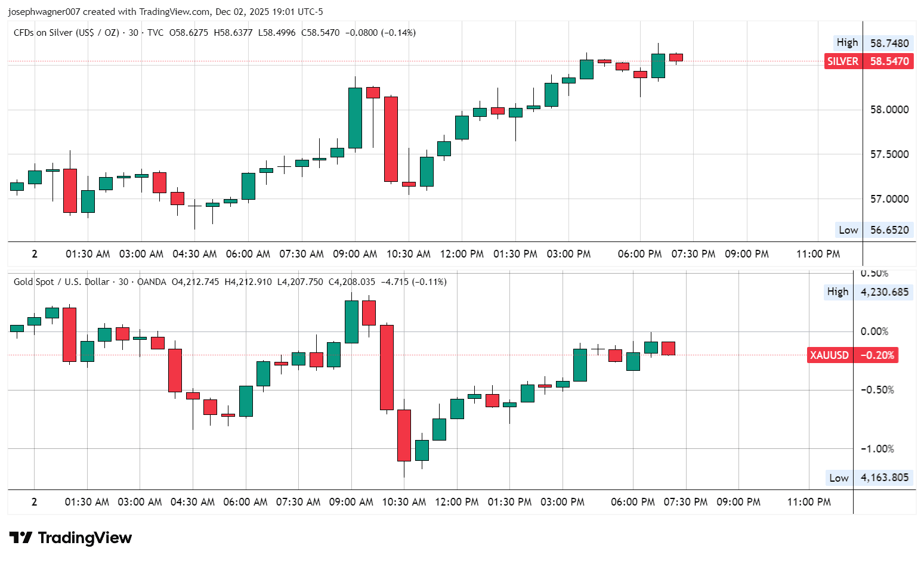Click the 58.0000 tick on silver price axis

(889, 110)
